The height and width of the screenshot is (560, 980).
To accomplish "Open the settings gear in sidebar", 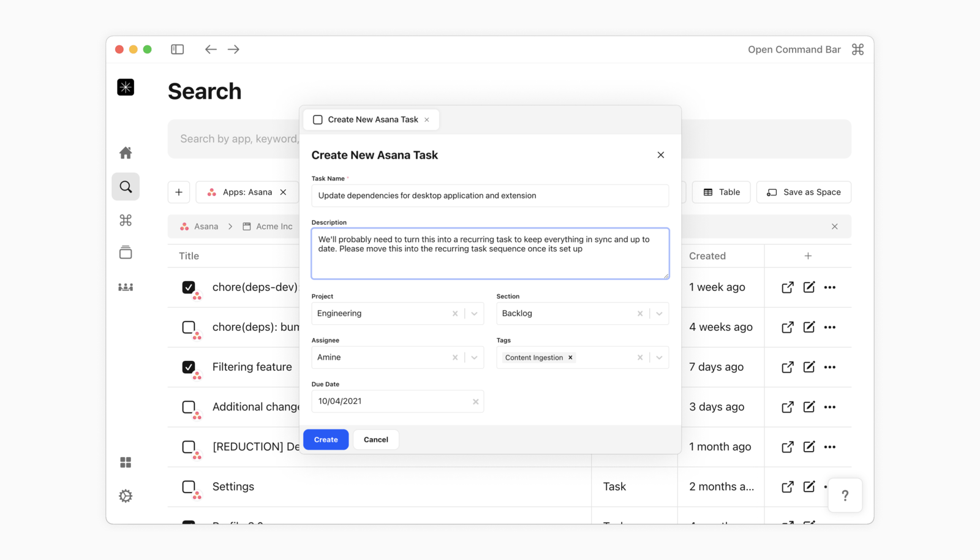I will coord(126,496).
